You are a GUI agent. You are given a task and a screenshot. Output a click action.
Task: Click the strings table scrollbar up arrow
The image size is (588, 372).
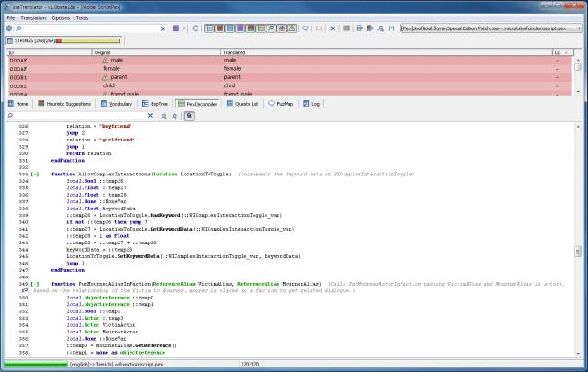[578, 60]
